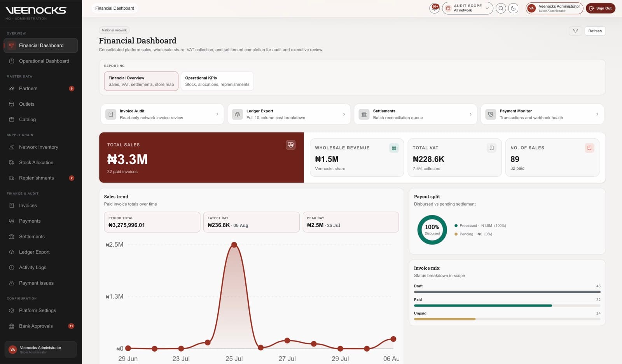Click the Settlements sidebar icon
Viewport: 622px width, 364px height.
pos(12,237)
